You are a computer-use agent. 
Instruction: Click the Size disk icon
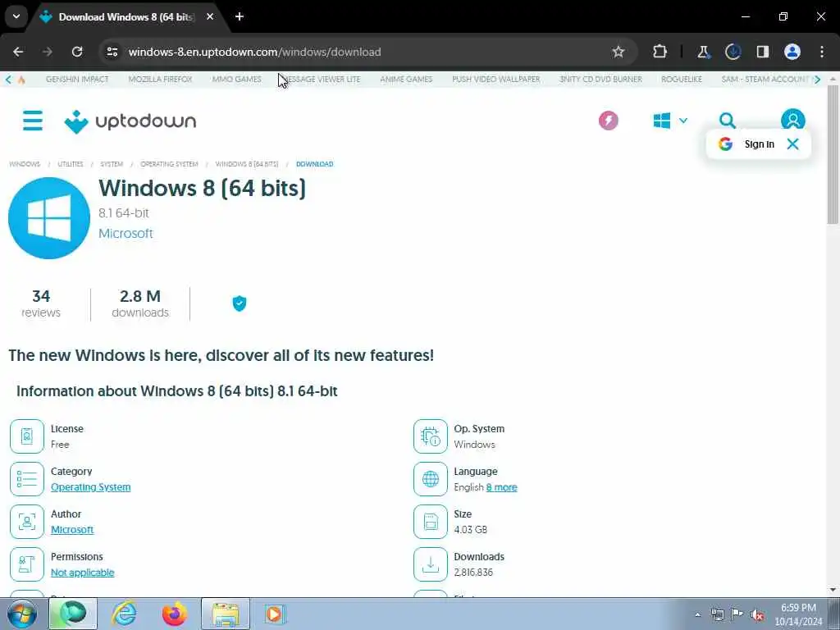pos(430,521)
